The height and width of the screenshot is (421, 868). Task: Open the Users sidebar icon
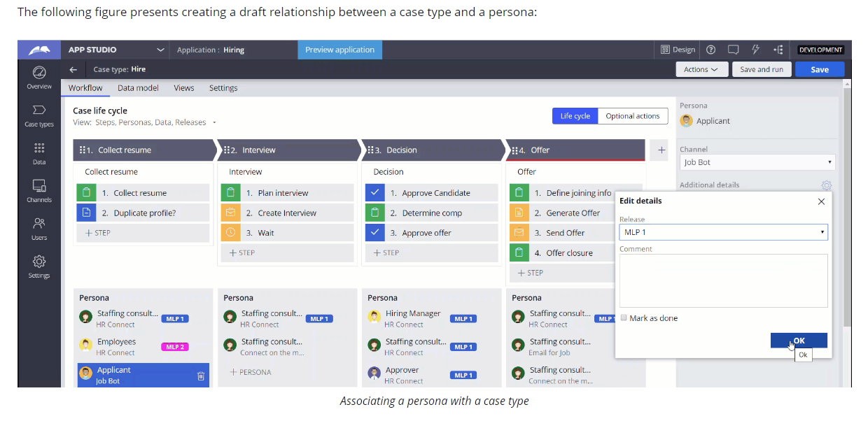click(39, 229)
